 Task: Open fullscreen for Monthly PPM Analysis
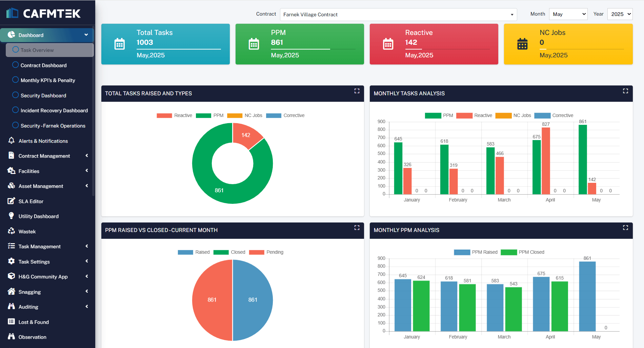(x=625, y=228)
